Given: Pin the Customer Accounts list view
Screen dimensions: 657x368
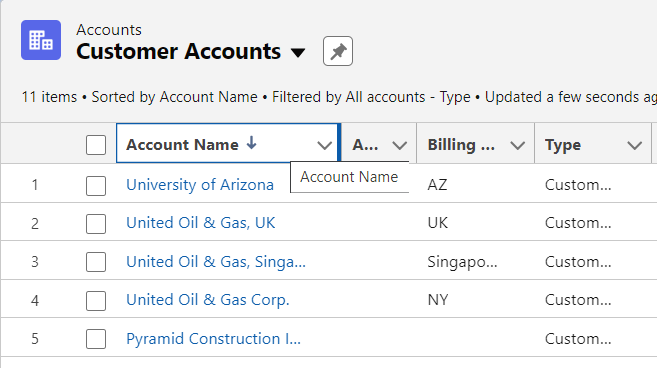Looking at the screenshot, I should point(338,52).
